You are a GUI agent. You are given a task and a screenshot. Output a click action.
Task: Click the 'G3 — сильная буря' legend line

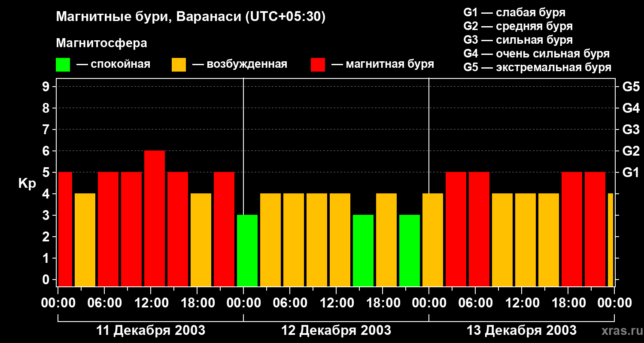(518, 40)
